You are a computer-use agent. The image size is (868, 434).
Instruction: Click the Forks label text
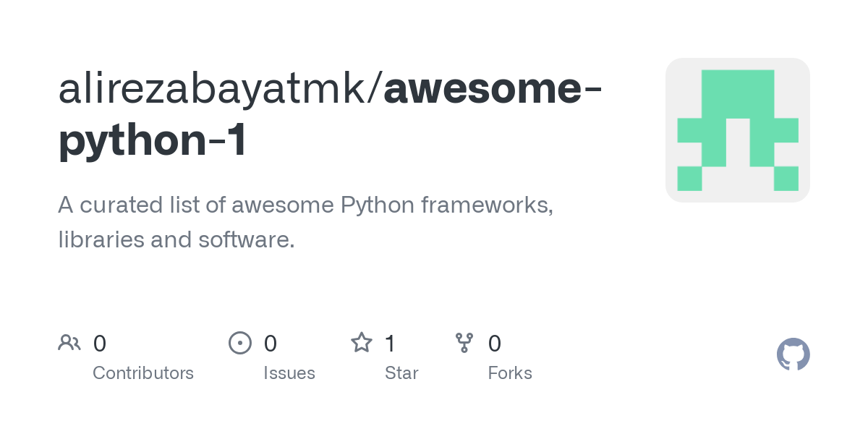click(x=510, y=373)
